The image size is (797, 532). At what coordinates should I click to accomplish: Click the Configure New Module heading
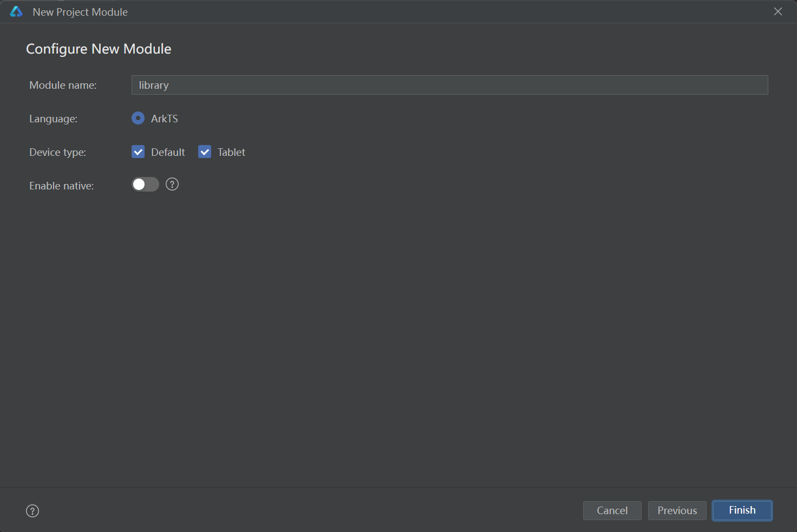pyautogui.click(x=99, y=49)
